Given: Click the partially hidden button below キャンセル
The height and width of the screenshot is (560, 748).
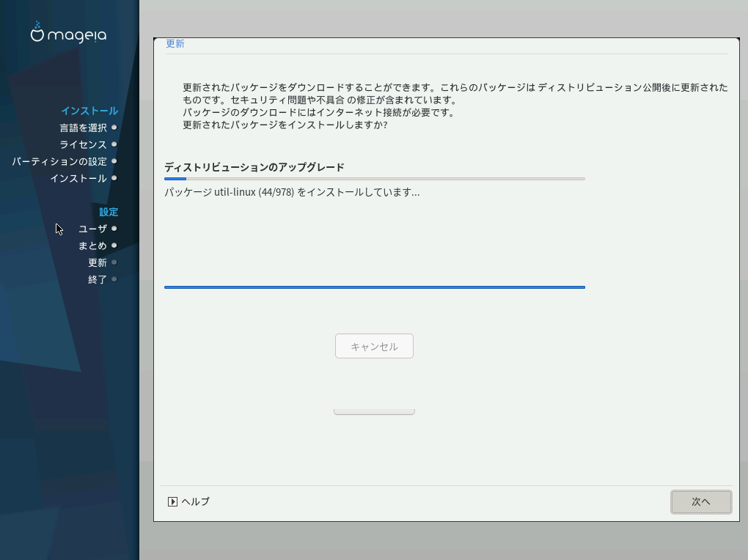Looking at the screenshot, I should [x=374, y=411].
